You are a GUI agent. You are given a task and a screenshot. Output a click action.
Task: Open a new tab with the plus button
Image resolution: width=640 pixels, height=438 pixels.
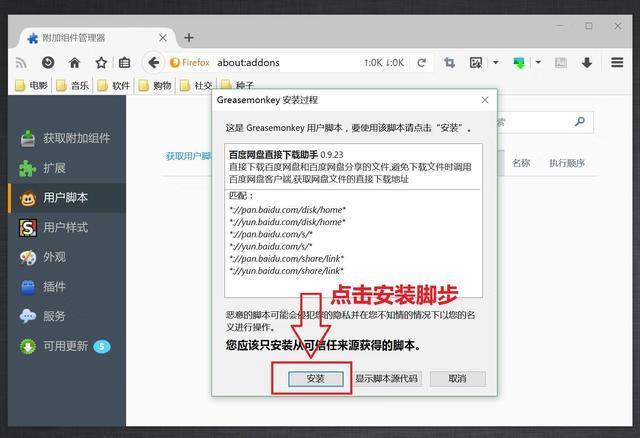(189, 38)
